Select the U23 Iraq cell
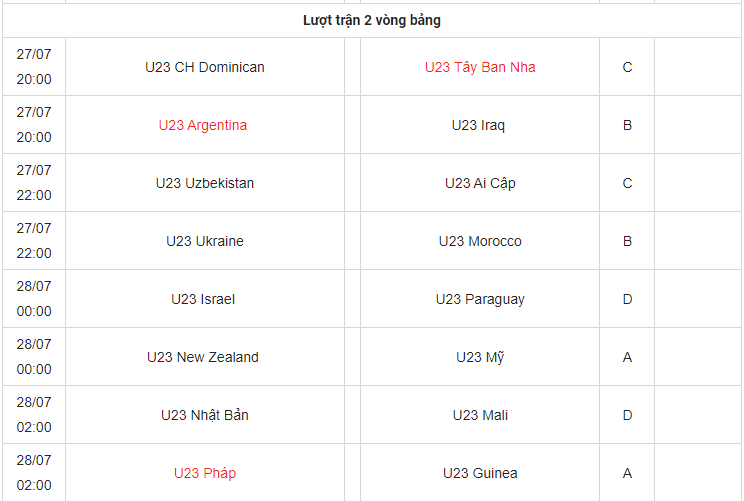 click(x=479, y=125)
